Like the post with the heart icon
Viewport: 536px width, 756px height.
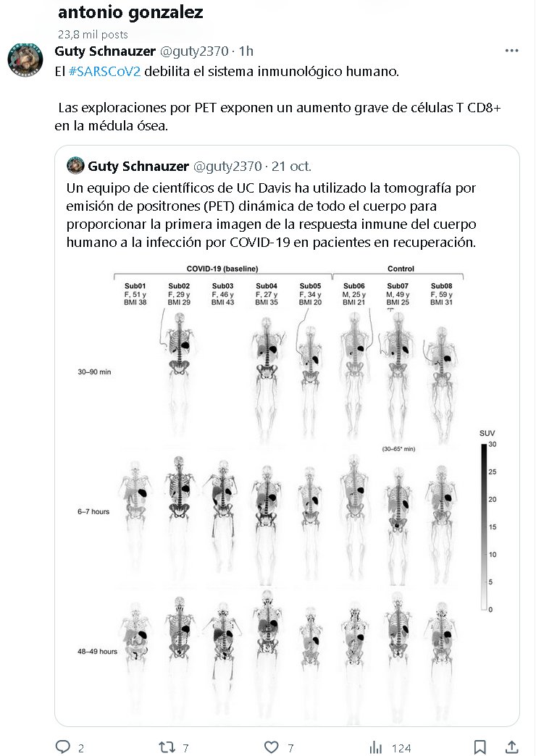pos(272,747)
